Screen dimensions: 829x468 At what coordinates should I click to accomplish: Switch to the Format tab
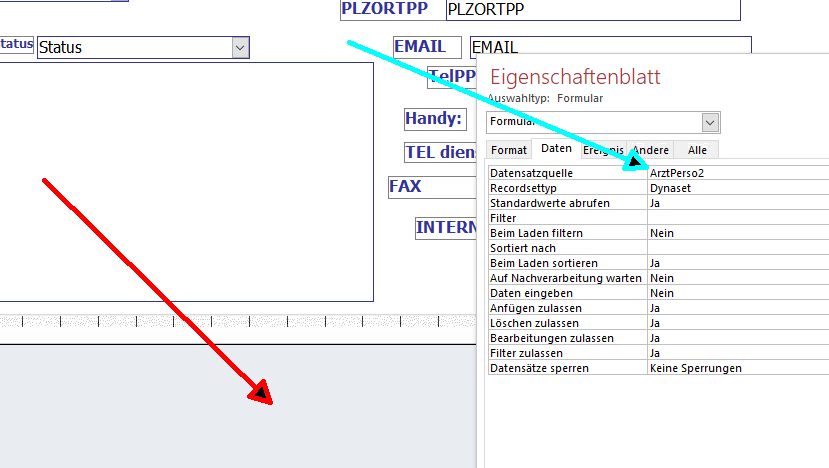(509, 150)
